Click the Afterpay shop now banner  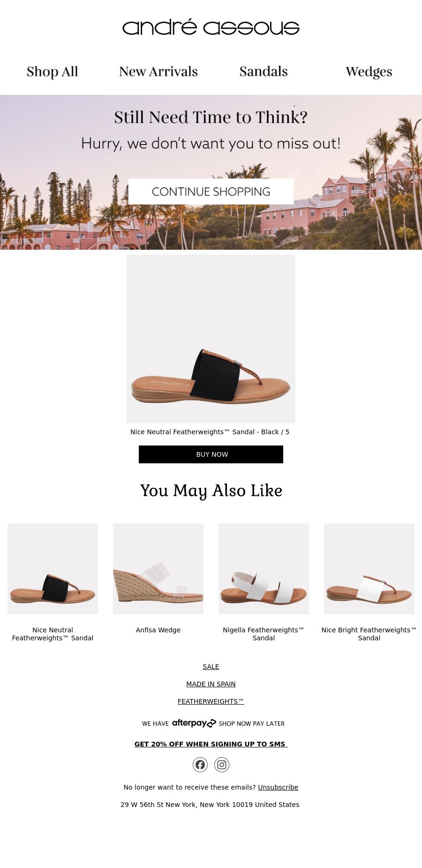coord(213,723)
